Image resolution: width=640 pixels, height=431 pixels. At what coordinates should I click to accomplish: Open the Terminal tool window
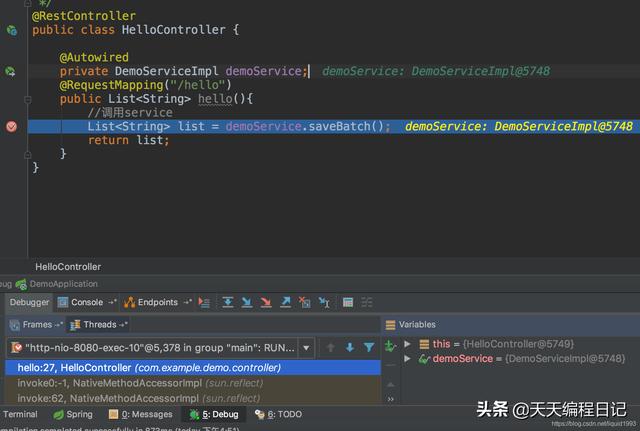pyautogui.click(x=20, y=414)
